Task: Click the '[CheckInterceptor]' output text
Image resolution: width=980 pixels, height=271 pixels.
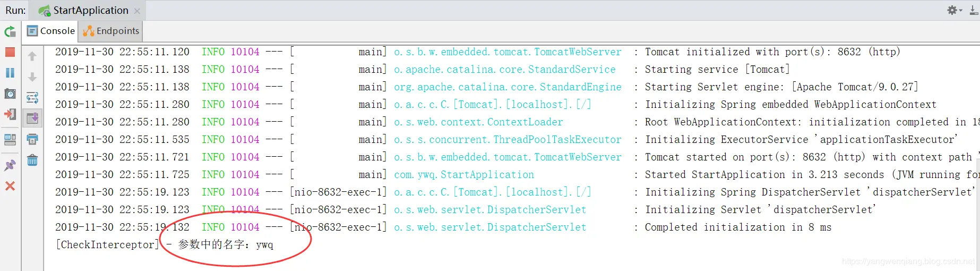Action: pyautogui.click(x=107, y=244)
